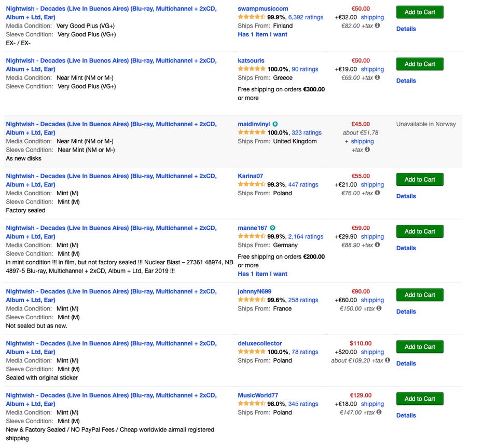Click "Has 1 item I want" under manne167
The width and height of the screenshot is (498, 448).
tap(262, 274)
